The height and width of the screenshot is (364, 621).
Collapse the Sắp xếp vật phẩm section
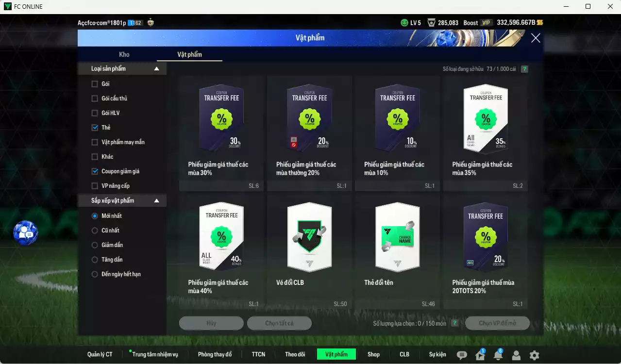[x=156, y=201]
